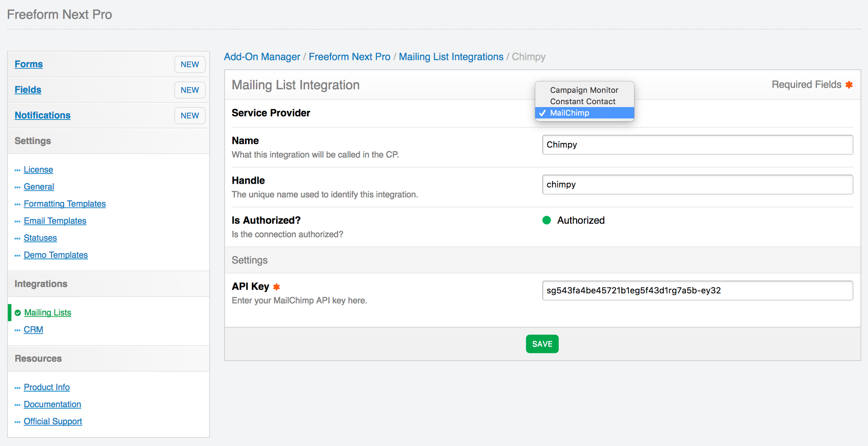868x446 pixels.
Task: Click green check icon beside Mailing Lists
Action: pyautogui.click(x=17, y=313)
